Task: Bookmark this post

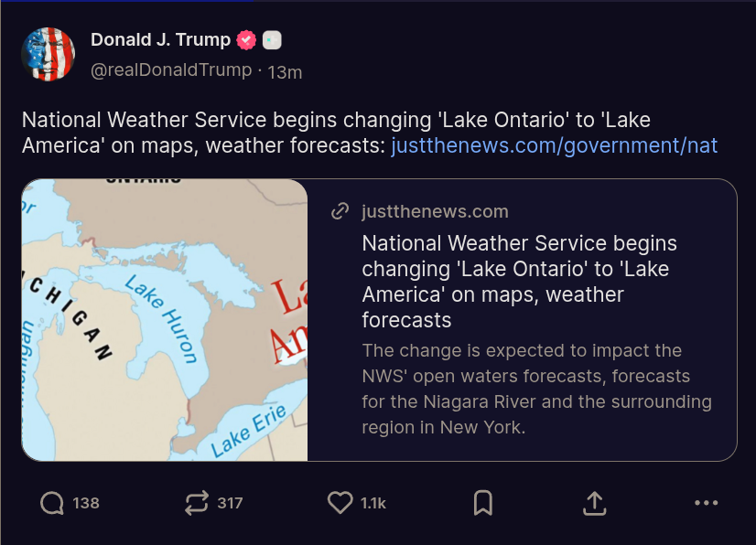Action: coord(483,503)
